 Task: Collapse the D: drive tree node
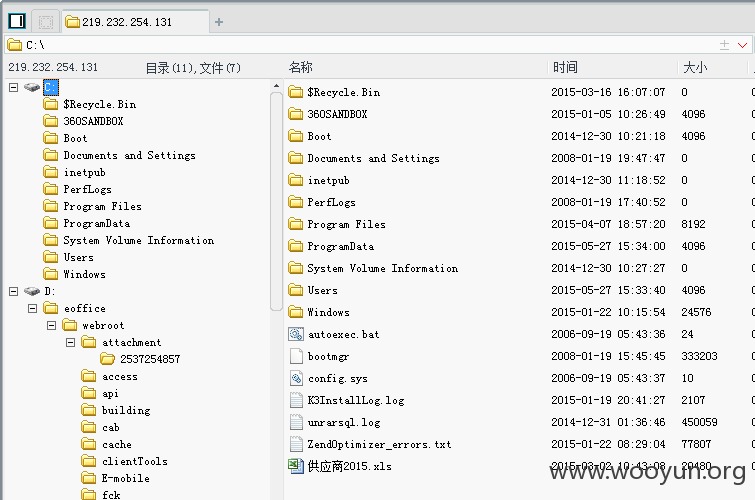pos(13,291)
